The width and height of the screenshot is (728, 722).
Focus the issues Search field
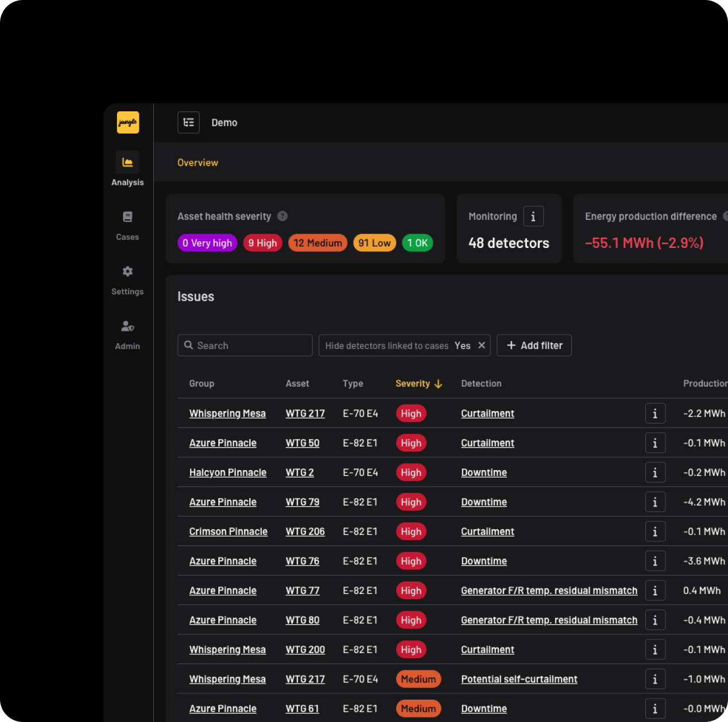pyautogui.click(x=245, y=346)
